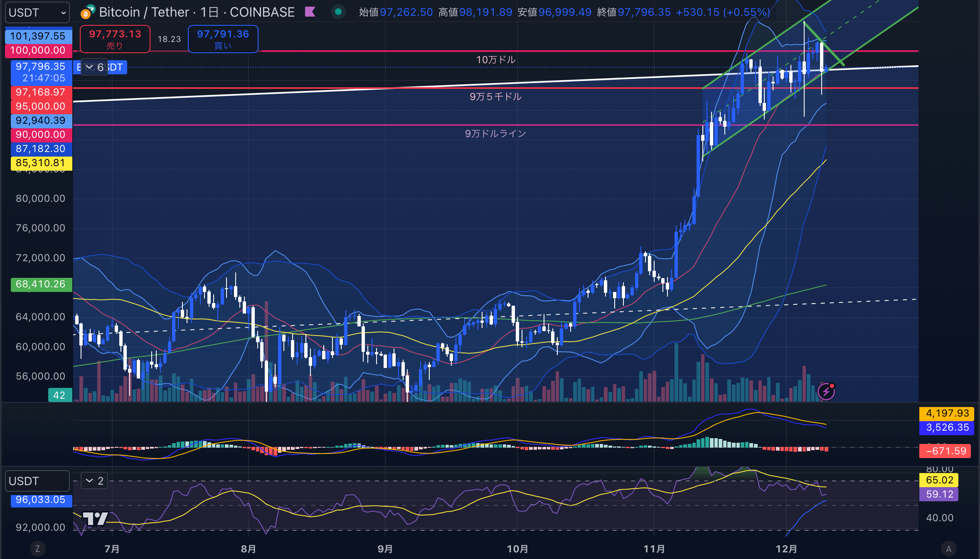Click the 72,000.00 axis price
The image size is (980, 559).
pyautogui.click(x=40, y=258)
